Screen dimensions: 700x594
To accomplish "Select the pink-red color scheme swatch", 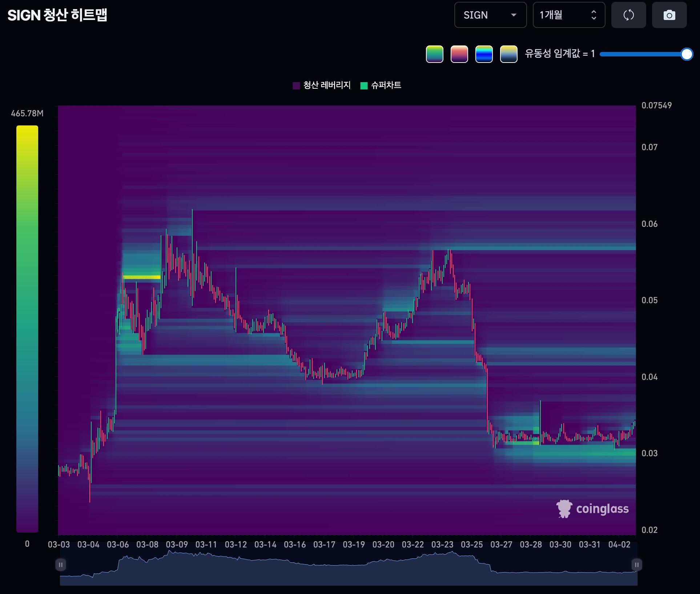I will (x=459, y=54).
